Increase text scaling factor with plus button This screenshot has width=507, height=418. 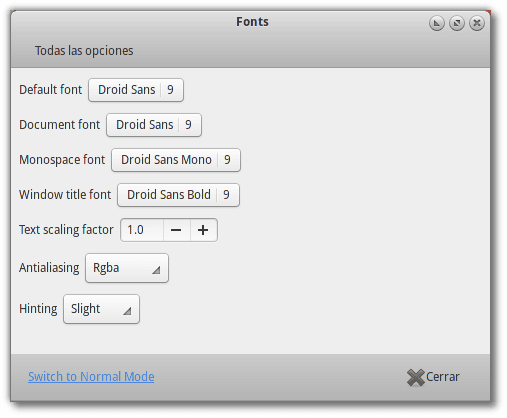[204, 230]
